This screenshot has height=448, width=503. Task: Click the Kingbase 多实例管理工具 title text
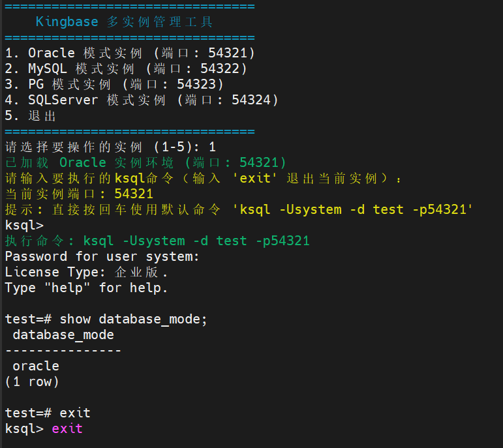click(x=124, y=22)
